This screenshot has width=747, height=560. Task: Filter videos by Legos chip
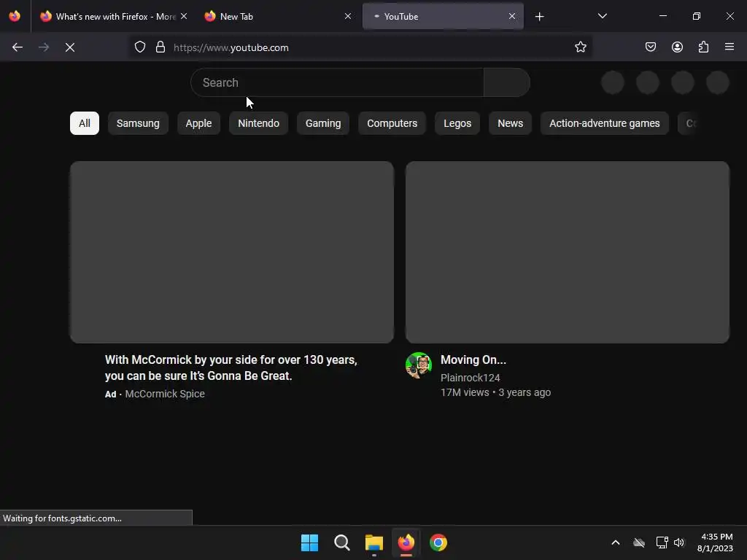(457, 123)
